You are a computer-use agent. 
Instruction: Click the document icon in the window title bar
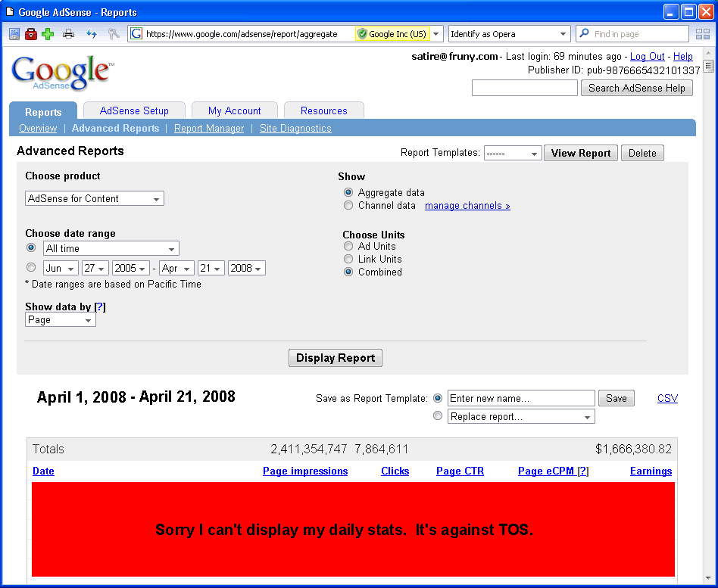pyautogui.click(x=10, y=11)
